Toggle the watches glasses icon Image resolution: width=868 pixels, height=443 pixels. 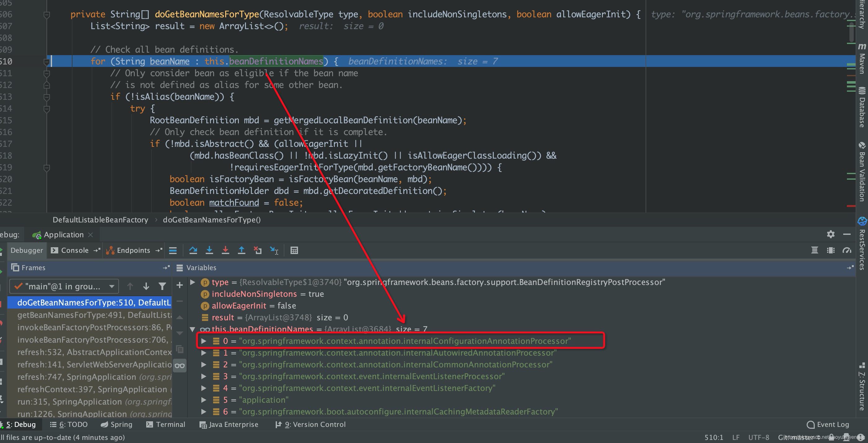180,366
